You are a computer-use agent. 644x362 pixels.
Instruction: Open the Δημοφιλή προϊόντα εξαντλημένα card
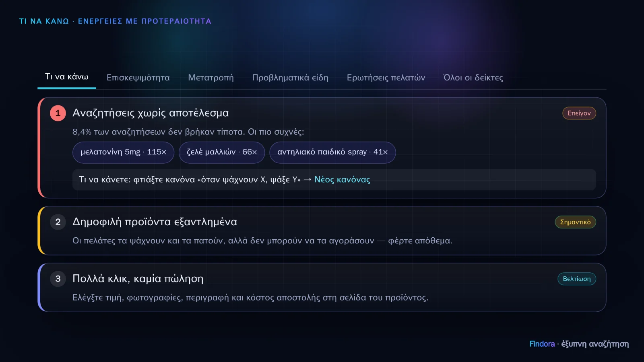(x=322, y=230)
